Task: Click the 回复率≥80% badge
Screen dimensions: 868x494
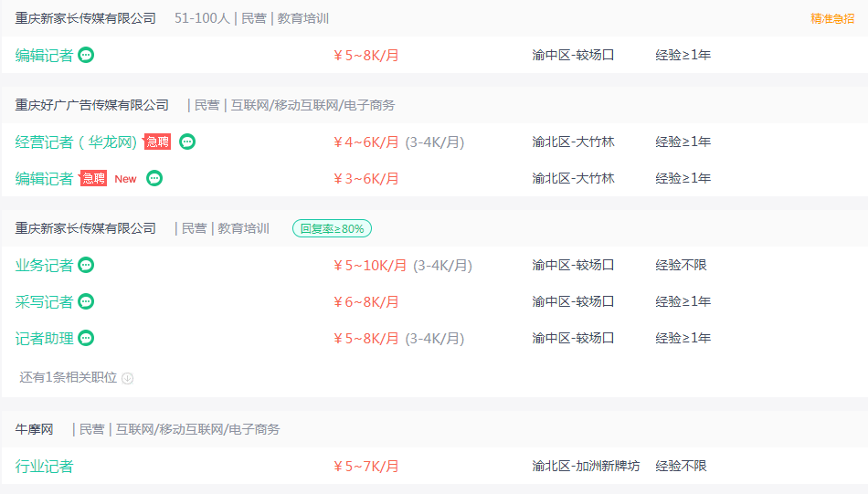Action: 333,228
